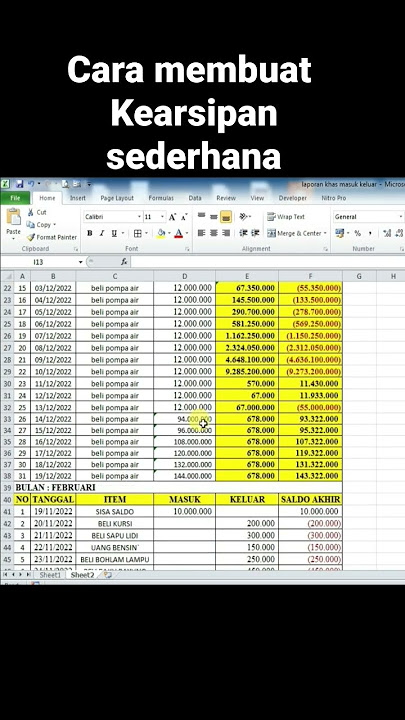
Task: Click the Insert Worksheet icon after Sheet2
Action: pyautogui.click(x=107, y=575)
